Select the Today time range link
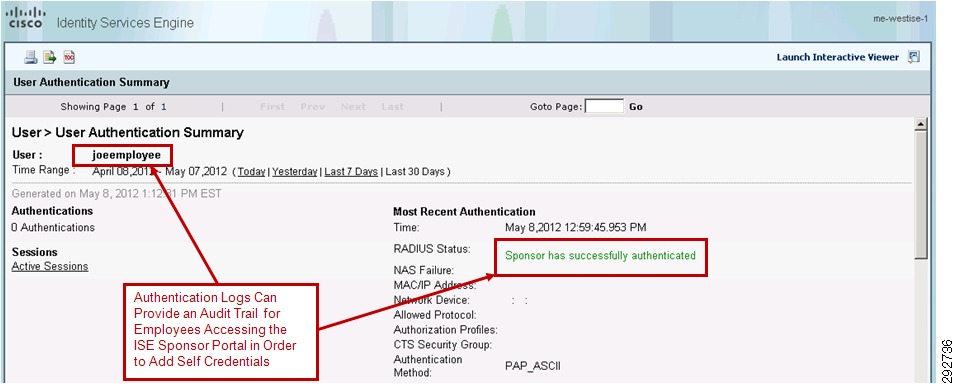Screen dimensions: 953x384 tap(252, 171)
